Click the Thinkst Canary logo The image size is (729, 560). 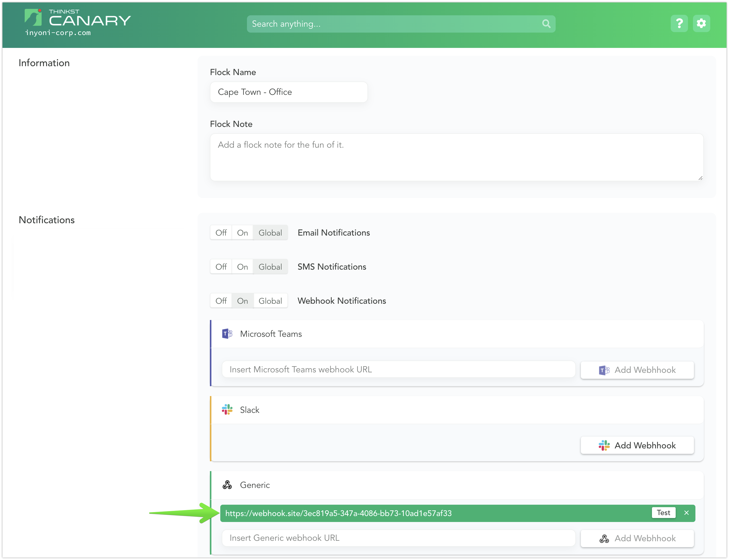(x=77, y=18)
